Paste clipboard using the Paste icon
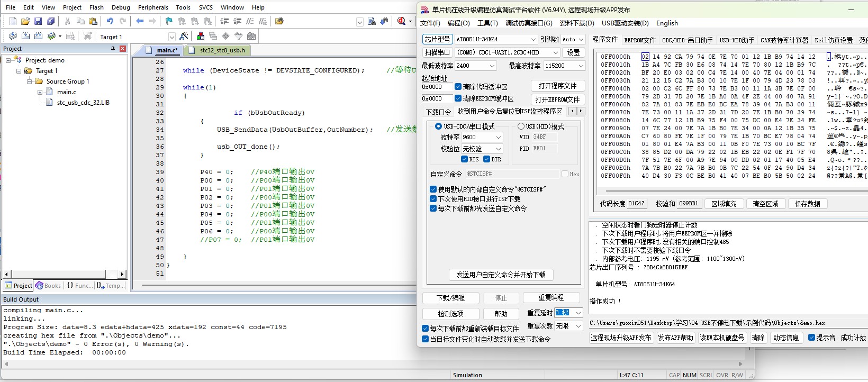Viewport: 868px width, 382px height. (x=93, y=21)
